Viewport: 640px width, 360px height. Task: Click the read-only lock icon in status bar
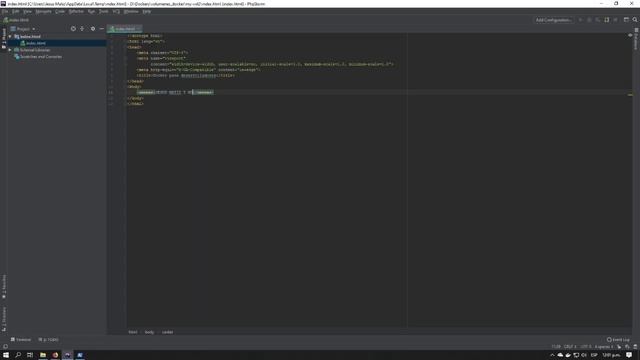[x=619, y=347]
